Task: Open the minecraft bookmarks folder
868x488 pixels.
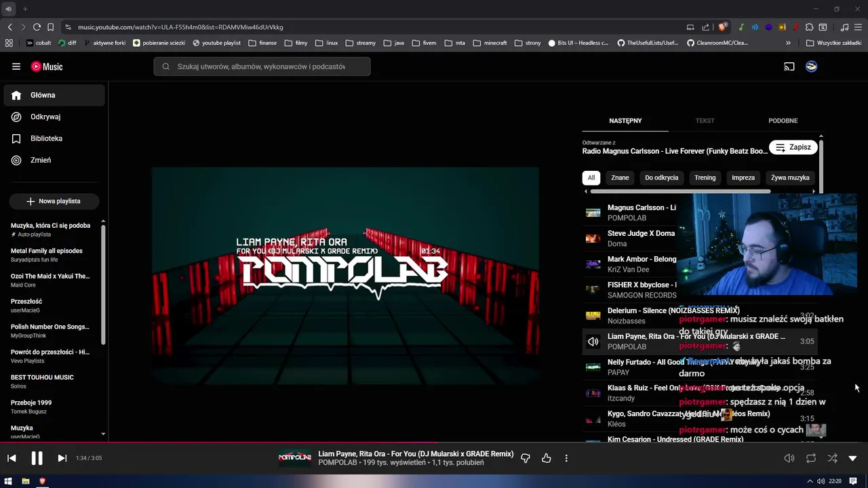Action: (490, 43)
